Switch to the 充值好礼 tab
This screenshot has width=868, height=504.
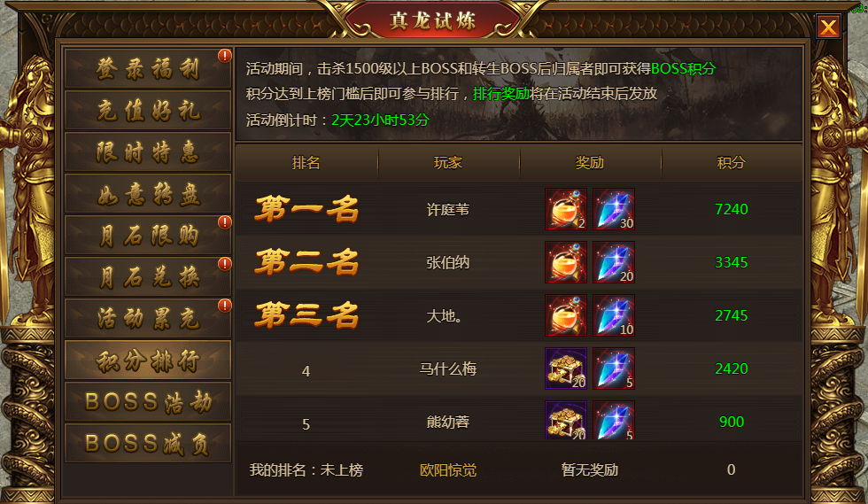click(148, 110)
